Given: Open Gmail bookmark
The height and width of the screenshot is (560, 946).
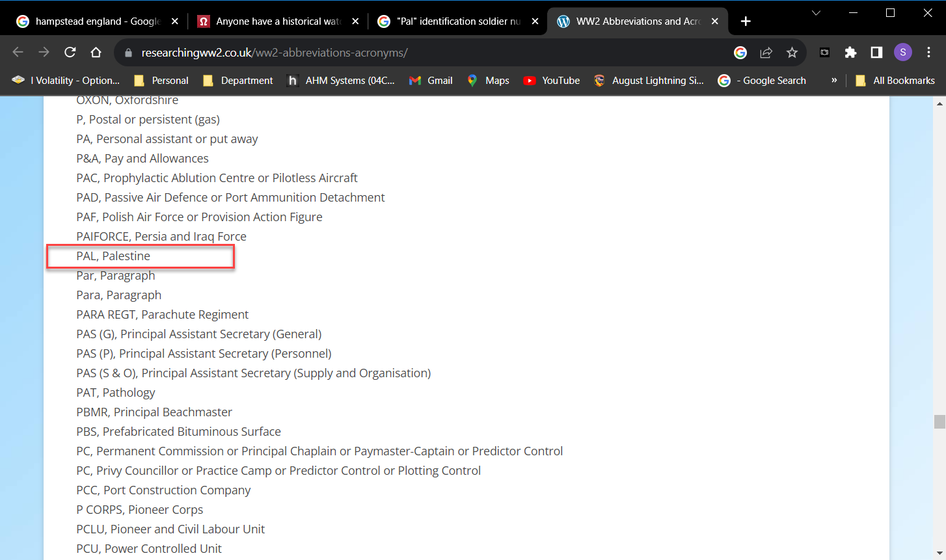Looking at the screenshot, I should click(431, 81).
